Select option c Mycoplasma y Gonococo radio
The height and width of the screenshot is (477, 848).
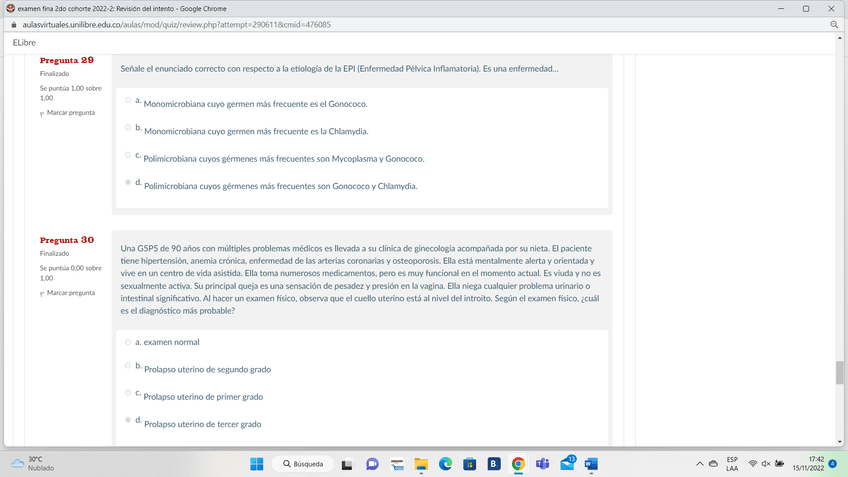(128, 155)
